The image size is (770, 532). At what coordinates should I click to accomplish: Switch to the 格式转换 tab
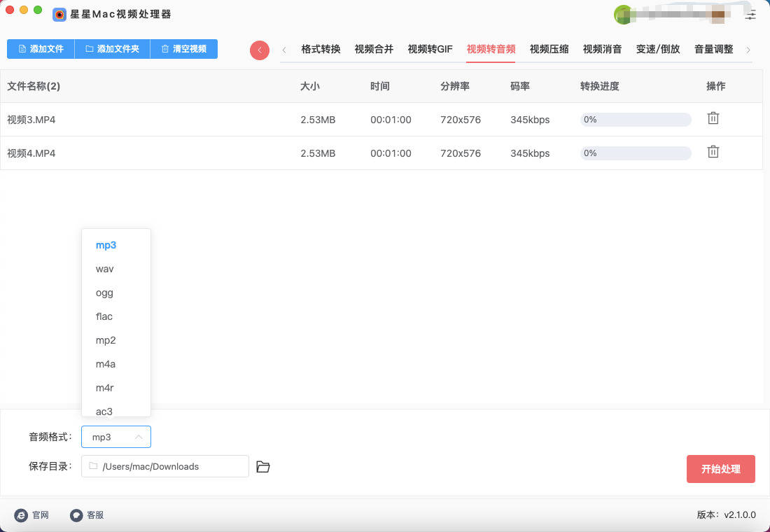pyautogui.click(x=321, y=49)
